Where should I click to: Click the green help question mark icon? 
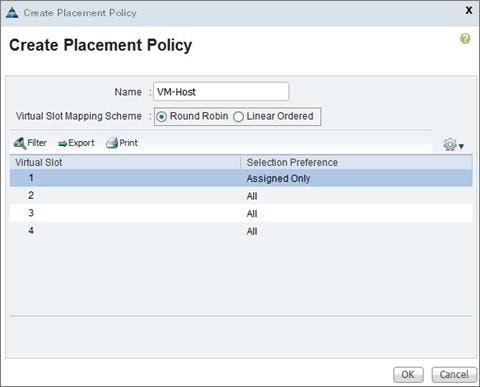[x=465, y=39]
